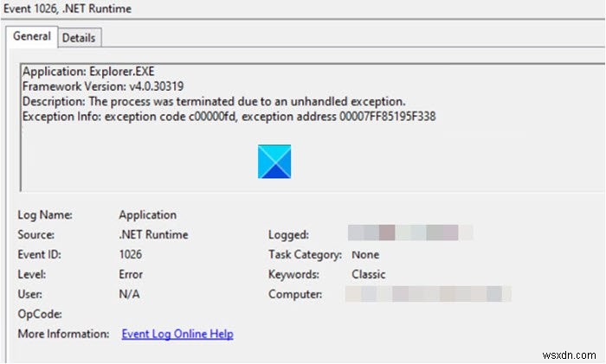Screen dimensions: 606x364
Task: Click the 'More Information:' label
Action: click(63, 334)
